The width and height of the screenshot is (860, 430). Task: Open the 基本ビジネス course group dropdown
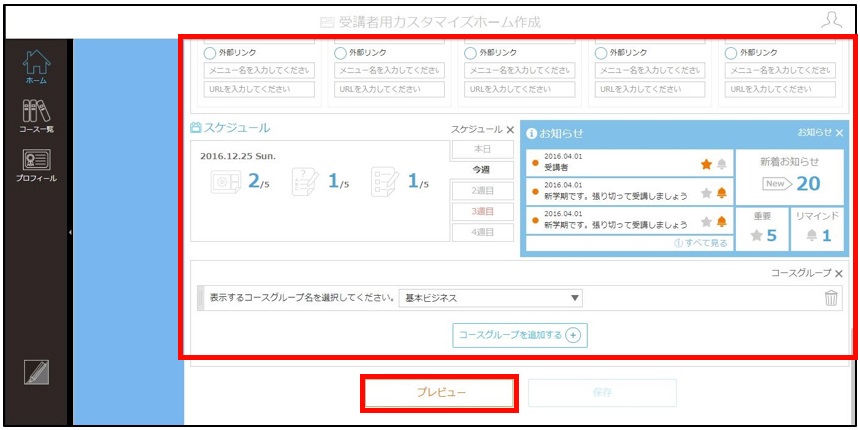pyautogui.click(x=491, y=298)
